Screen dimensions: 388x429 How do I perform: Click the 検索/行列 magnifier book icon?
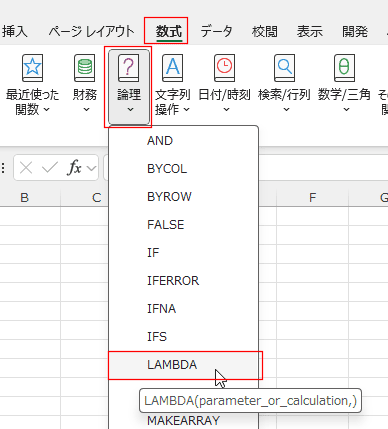click(x=284, y=68)
